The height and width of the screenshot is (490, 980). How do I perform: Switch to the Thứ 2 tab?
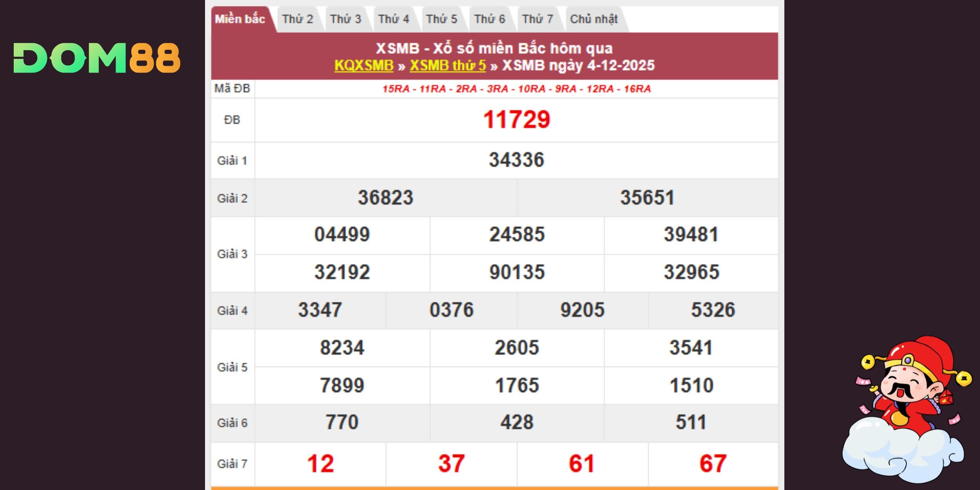pyautogui.click(x=298, y=19)
